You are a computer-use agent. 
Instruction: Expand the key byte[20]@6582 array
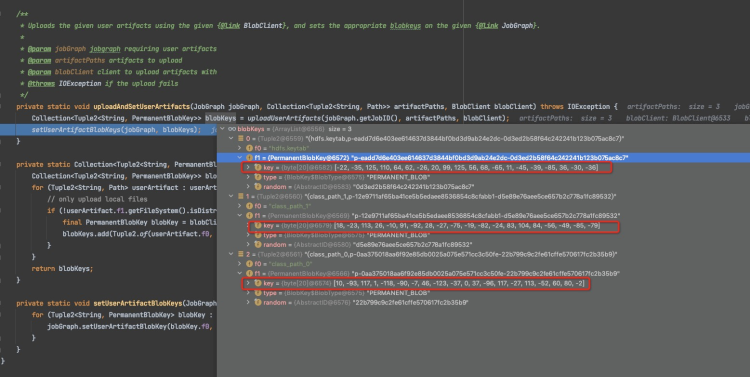coord(248,167)
